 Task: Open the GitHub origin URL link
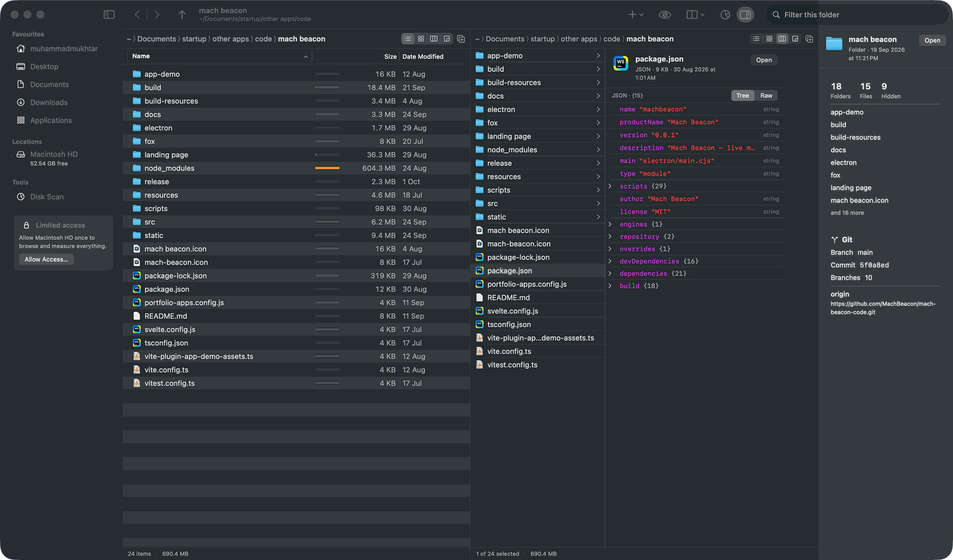pyautogui.click(x=883, y=308)
